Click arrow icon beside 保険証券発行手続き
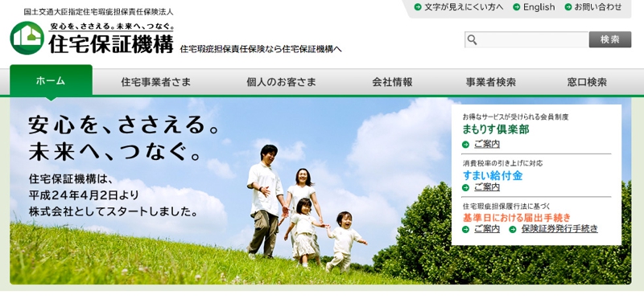This screenshot has height=299, width=644. pyautogui.click(x=512, y=229)
